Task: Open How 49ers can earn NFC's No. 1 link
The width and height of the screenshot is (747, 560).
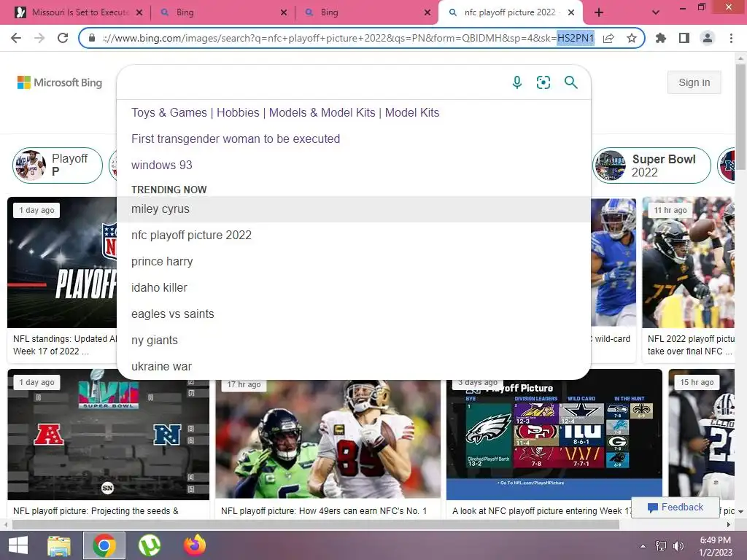Action: [324, 511]
